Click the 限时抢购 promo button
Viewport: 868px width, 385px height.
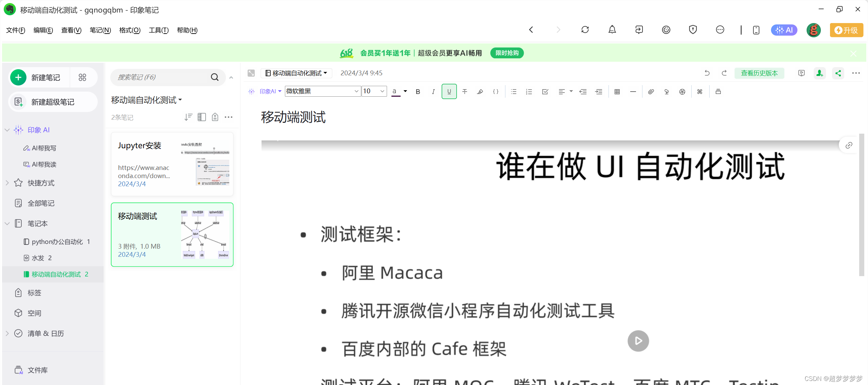point(507,53)
